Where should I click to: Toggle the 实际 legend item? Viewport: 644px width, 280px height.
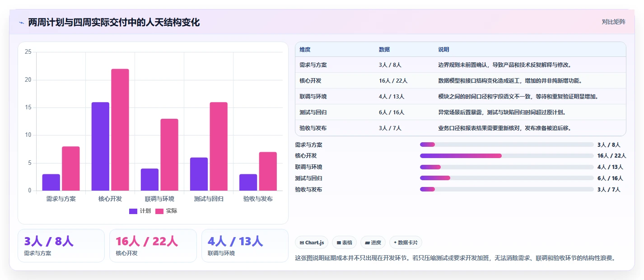(x=166, y=211)
